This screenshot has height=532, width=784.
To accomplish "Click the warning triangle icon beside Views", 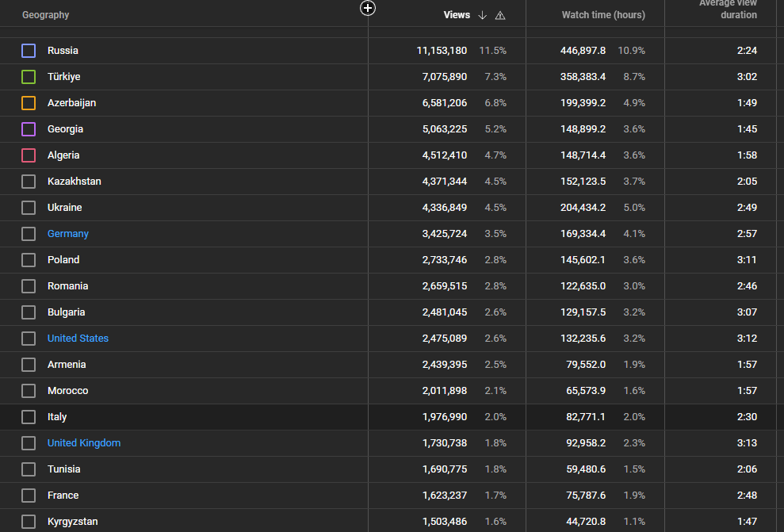I will [x=500, y=16].
